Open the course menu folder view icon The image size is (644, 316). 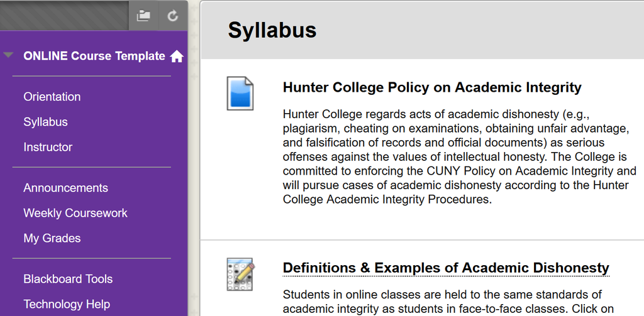click(143, 16)
